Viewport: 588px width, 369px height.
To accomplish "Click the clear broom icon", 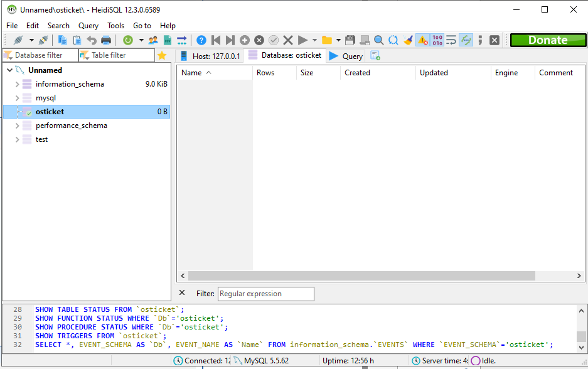I will point(408,40).
